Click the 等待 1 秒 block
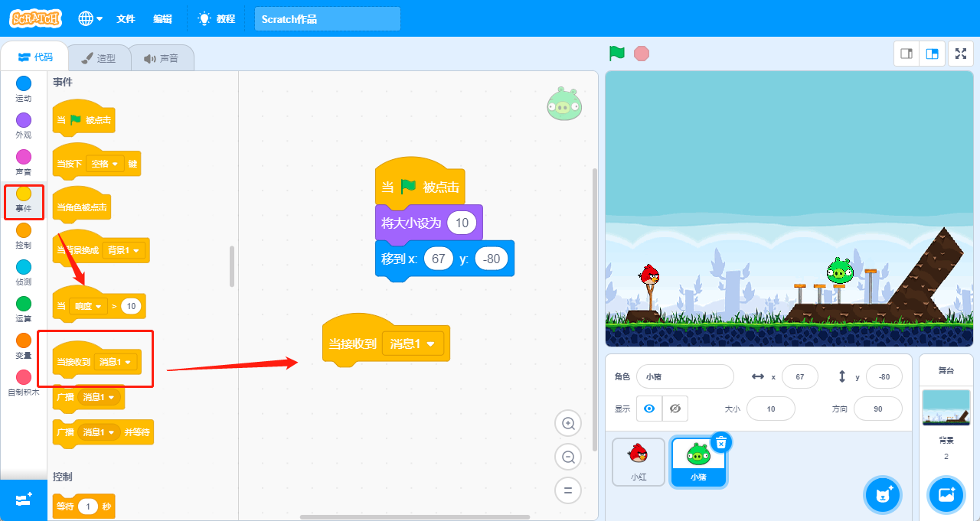This screenshot has height=521, width=980. coord(83,506)
